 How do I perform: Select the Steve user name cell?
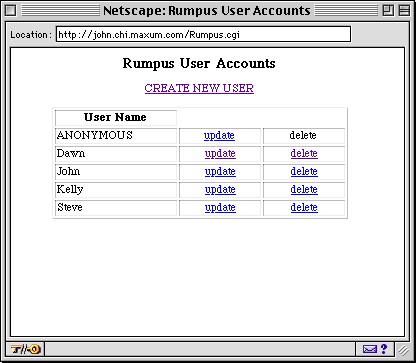tap(116, 208)
